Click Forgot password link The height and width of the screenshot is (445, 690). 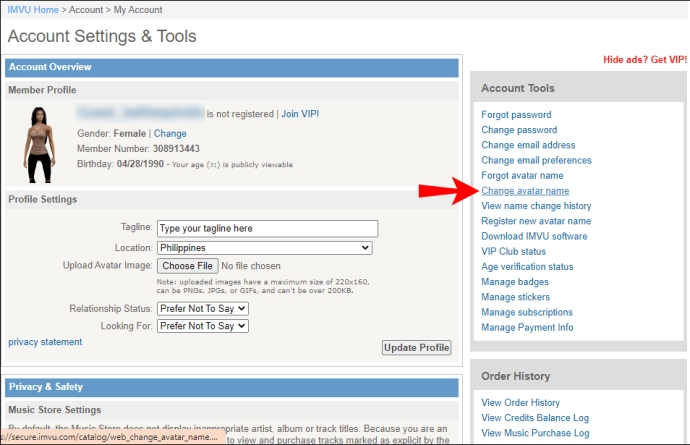click(516, 115)
